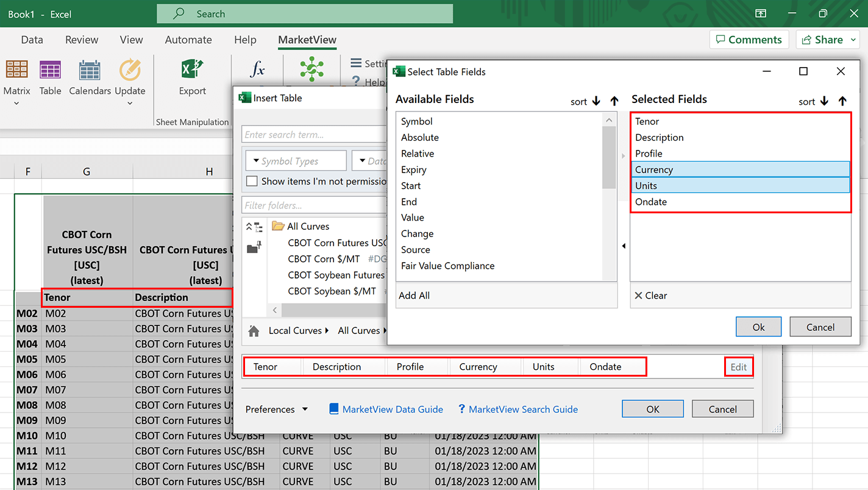Expand the Update button dropdown arrow
Image resolution: width=868 pixels, height=490 pixels.
pyautogui.click(x=130, y=103)
